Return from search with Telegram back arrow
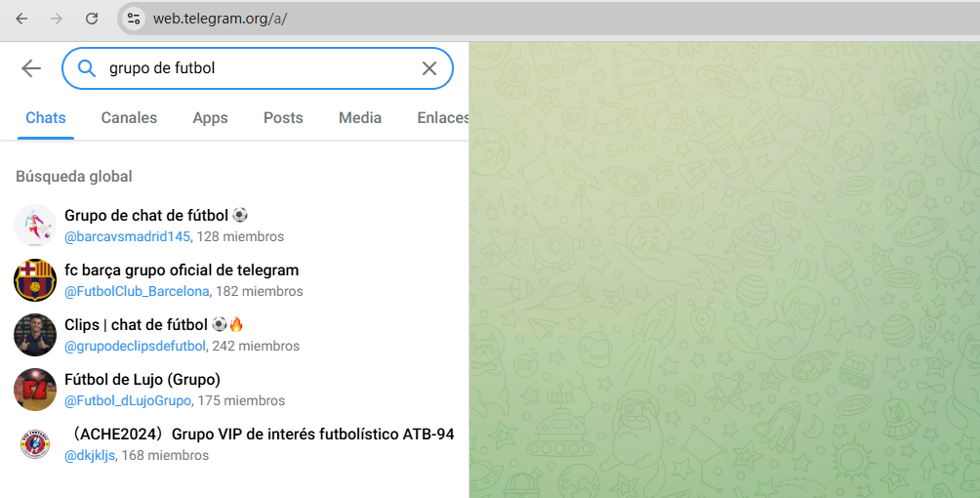The width and height of the screenshot is (980, 498). click(x=31, y=68)
